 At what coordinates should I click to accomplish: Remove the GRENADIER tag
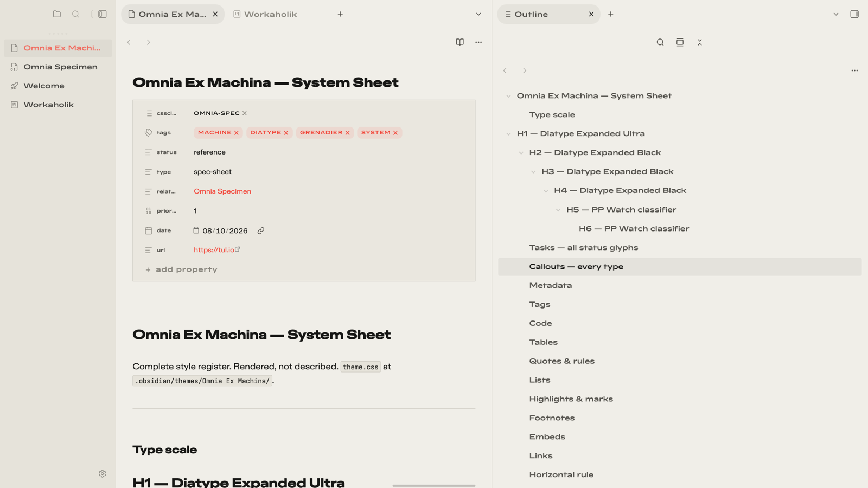pos(348,133)
